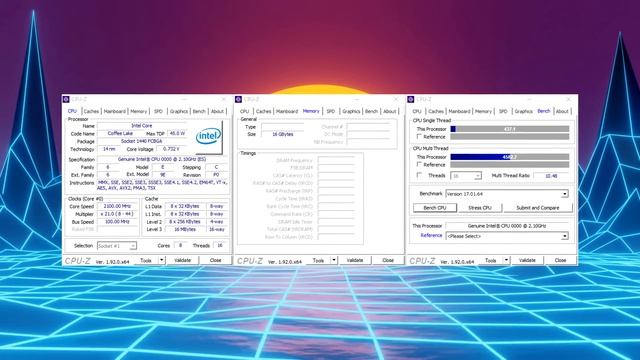This screenshot has height=360, width=640.
Task: Click the Multi Thread Ratio value field
Action: 551,176
